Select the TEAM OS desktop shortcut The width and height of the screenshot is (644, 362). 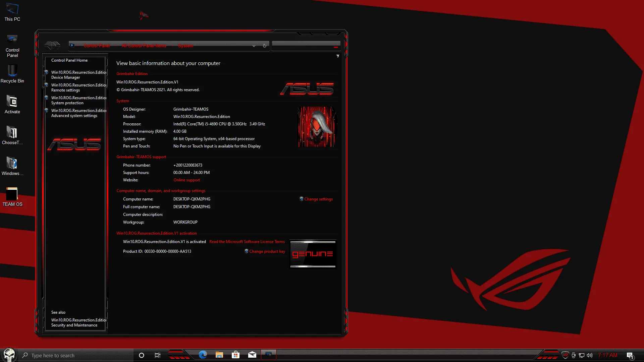[12, 197]
